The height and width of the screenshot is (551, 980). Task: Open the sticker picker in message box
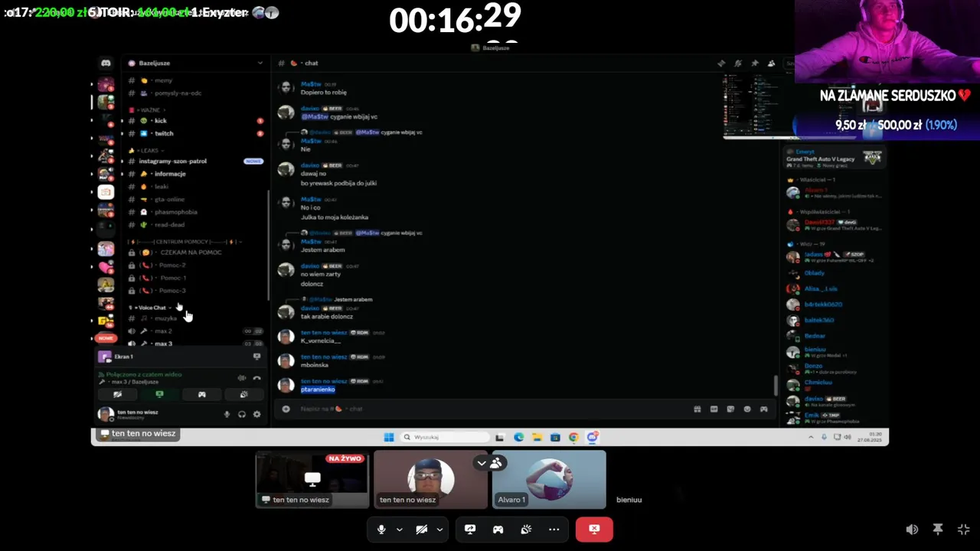pyautogui.click(x=730, y=409)
